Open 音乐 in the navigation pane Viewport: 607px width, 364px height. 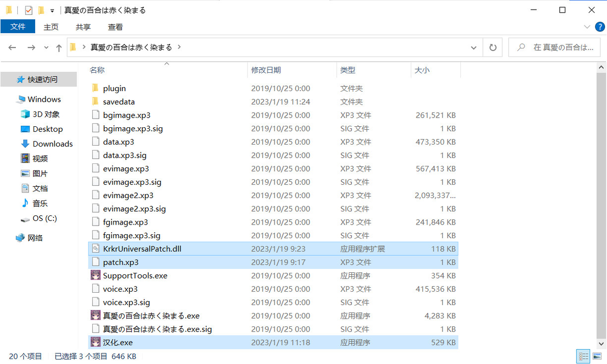(x=35, y=203)
